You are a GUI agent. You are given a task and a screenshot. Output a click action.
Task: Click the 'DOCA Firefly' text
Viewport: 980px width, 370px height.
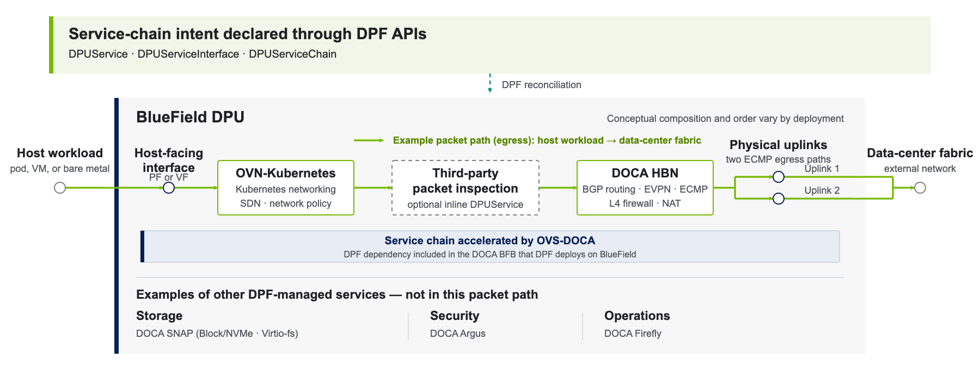(x=633, y=334)
